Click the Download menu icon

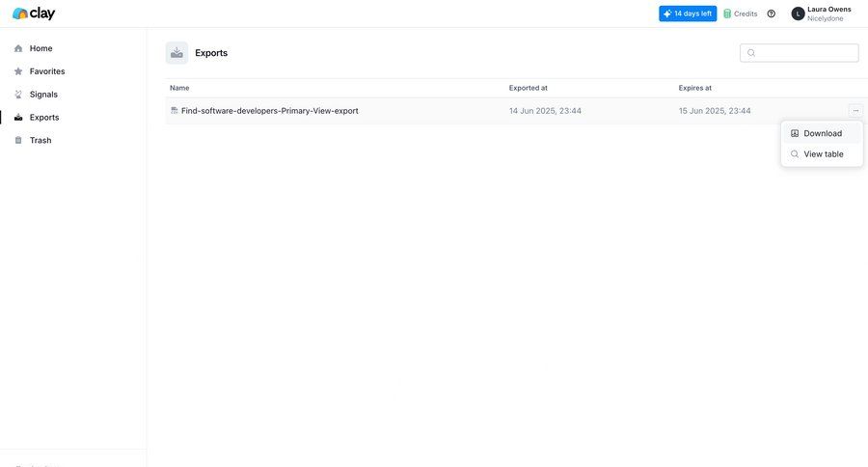point(795,133)
